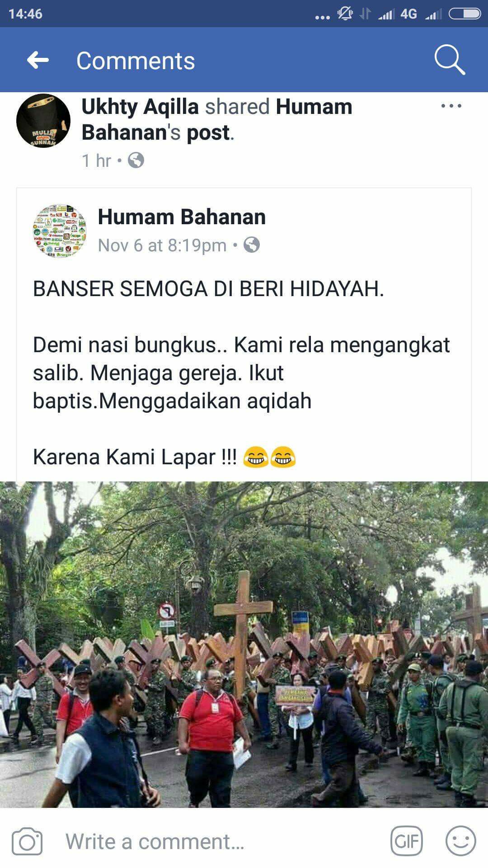
Task: Tap the post text BANSER SEMOGA DI BERI HIDAYAH
Action: (208, 289)
